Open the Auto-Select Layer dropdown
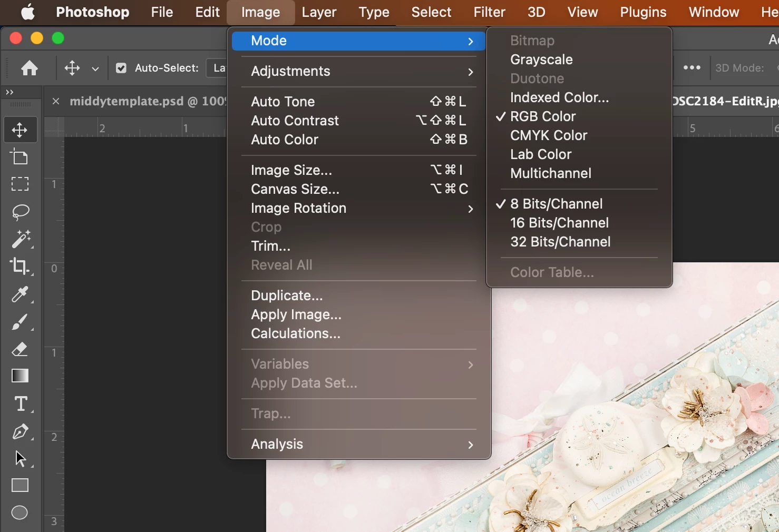This screenshot has height=532, width=779. pos(217,68)
